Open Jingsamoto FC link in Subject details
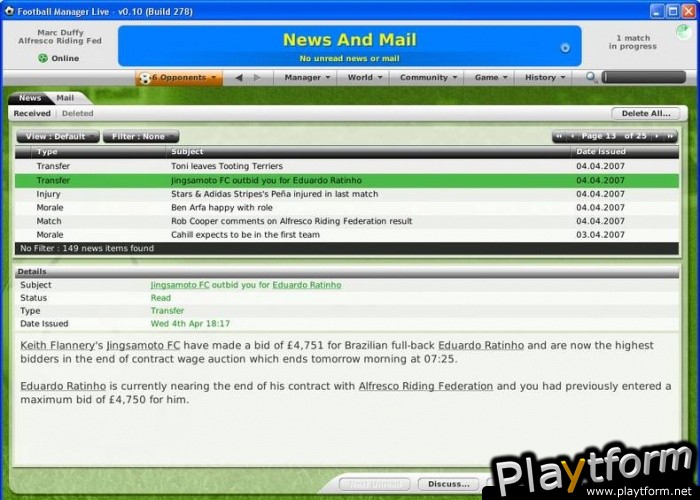Image resolution: width=700 pixels, height=500 pixels. [180, 285]
